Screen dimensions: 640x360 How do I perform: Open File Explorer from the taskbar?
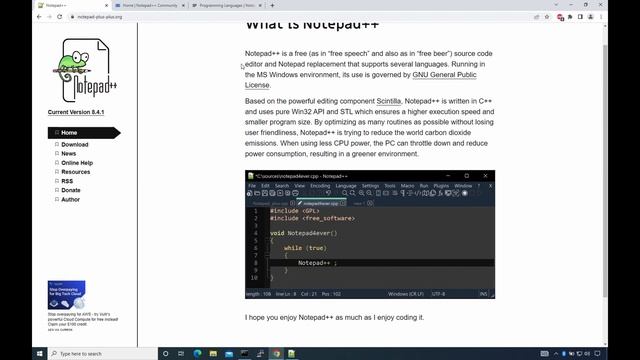pyautogui.click(x=213, y=353)
